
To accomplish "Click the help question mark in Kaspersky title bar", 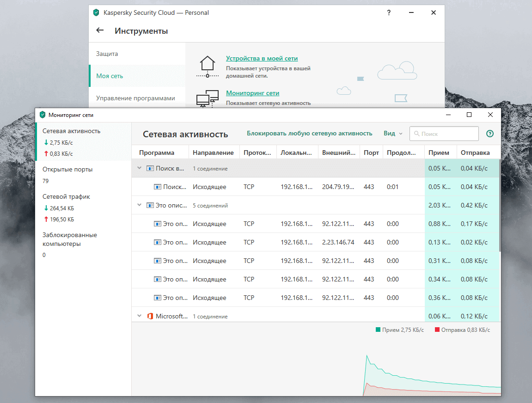I will tap(389, 13).
